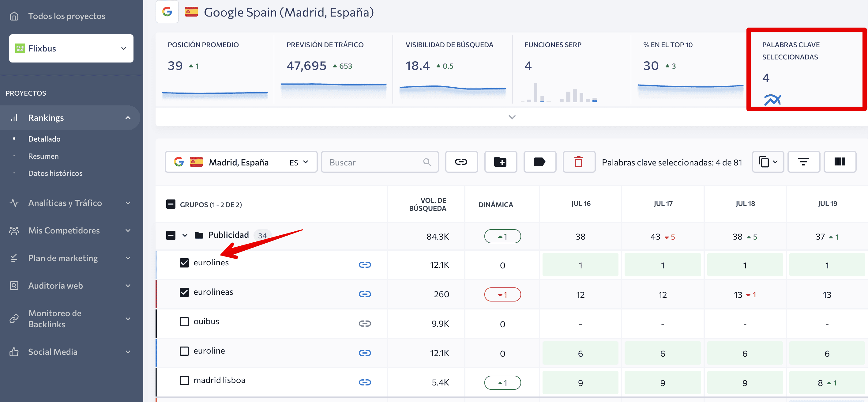This screenshot has height=402, width=868.
Task: Click the Google logo tile in the header
Action: [x=167, y=12]
